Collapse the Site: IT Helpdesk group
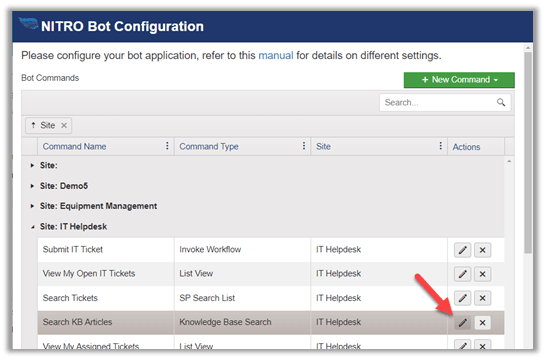Image resolution: width=545 pixels, height=360 pixels. [32, 227]
